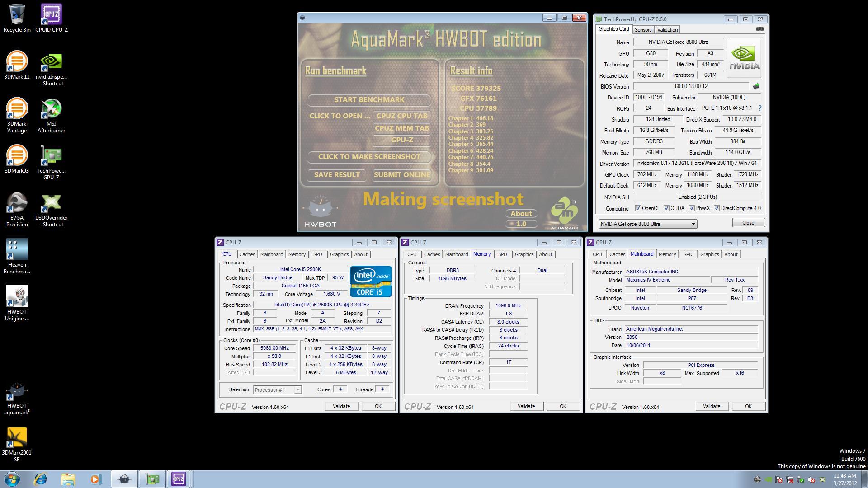868x488 pixels.
Task: Open Graphics tab in right CPU-Z window
Action: pyautogui.click(x=709, y=254)
